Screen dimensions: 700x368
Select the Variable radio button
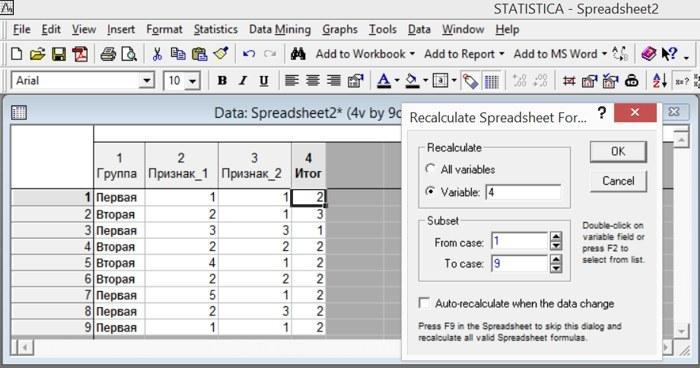430,192
